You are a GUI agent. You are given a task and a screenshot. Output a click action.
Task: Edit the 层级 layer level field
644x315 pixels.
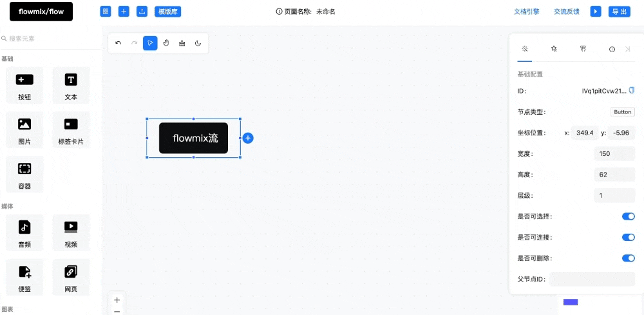click(614, 195)
